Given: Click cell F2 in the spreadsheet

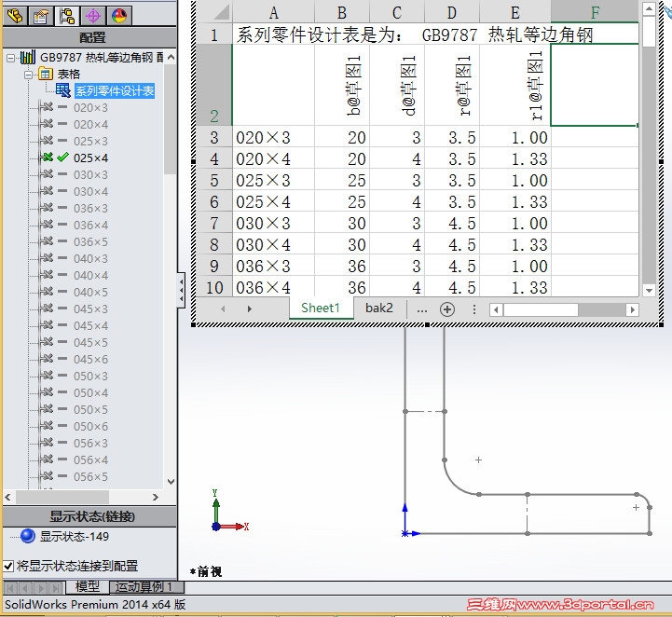Looking at the screenshot, I should pyautogui.click(x=595, y=85).
